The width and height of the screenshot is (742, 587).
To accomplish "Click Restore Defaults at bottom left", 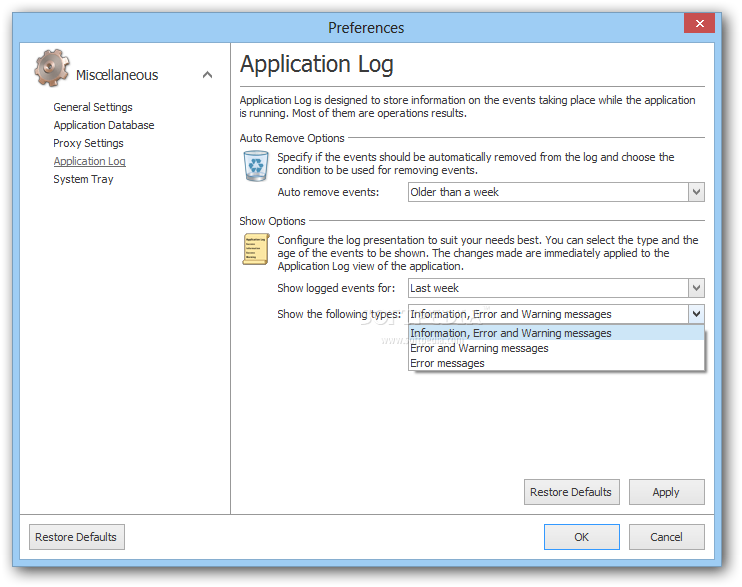I will point(77,537).
